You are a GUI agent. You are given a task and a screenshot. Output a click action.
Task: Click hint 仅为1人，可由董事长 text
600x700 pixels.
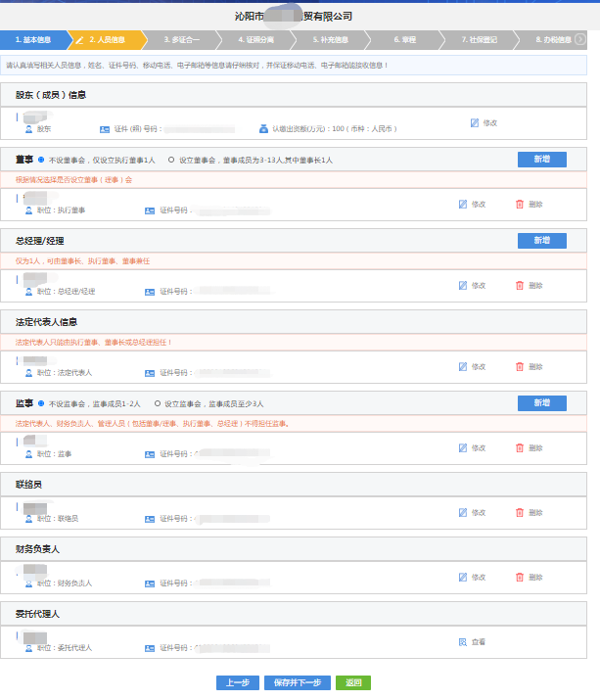pyautogui.click(x=82, y=261)
